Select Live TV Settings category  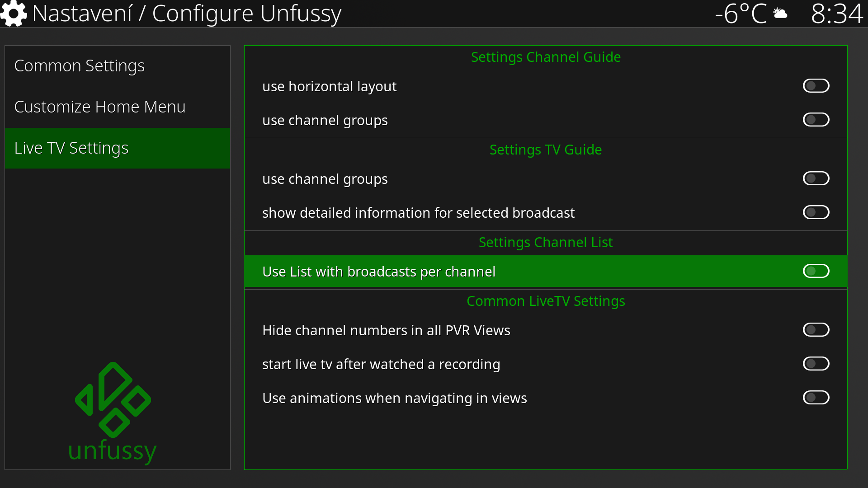pos(71,148)
